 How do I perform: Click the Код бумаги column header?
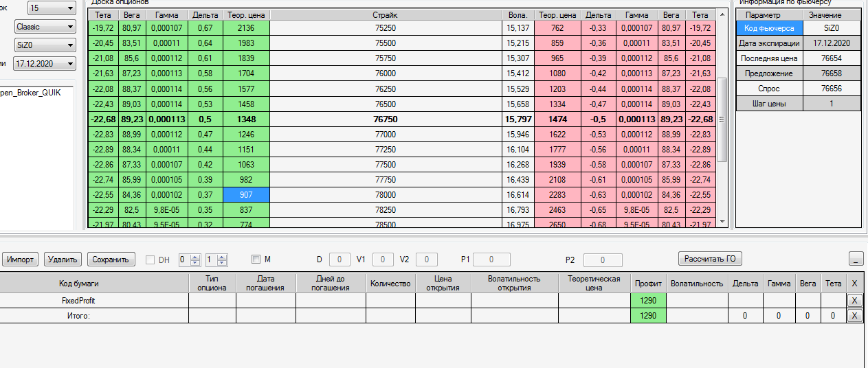point(94,283)
